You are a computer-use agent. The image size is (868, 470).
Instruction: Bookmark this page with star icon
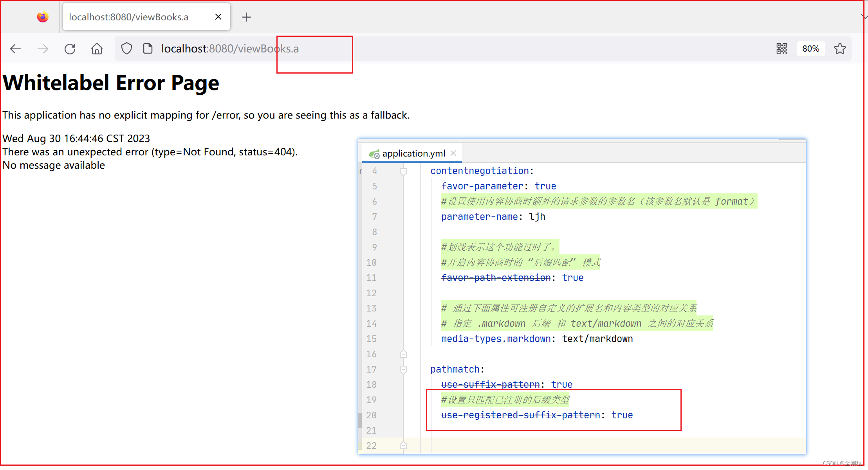(839, 49)
